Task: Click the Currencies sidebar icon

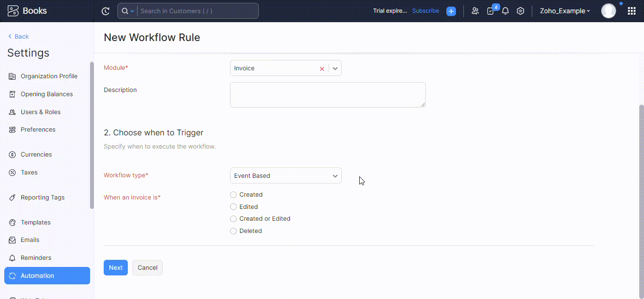Action: tap(12, 154)
